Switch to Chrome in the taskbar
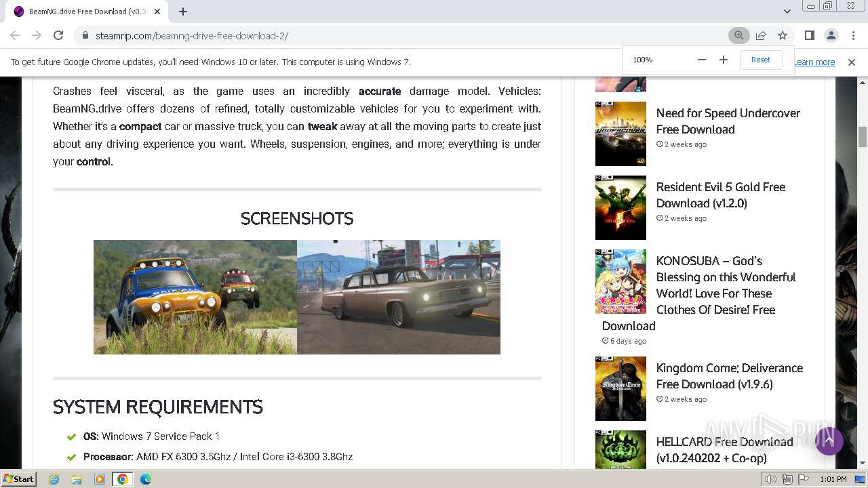 click(x=122, y=479)
